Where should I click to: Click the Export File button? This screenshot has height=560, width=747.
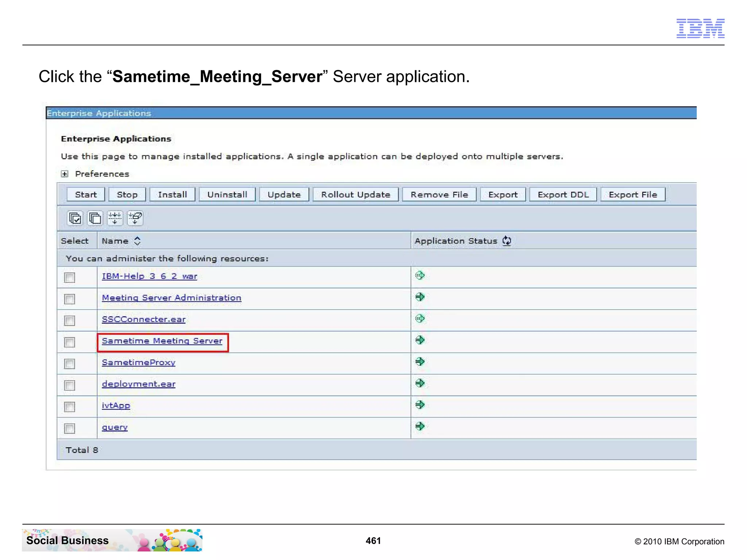[633, 195]
